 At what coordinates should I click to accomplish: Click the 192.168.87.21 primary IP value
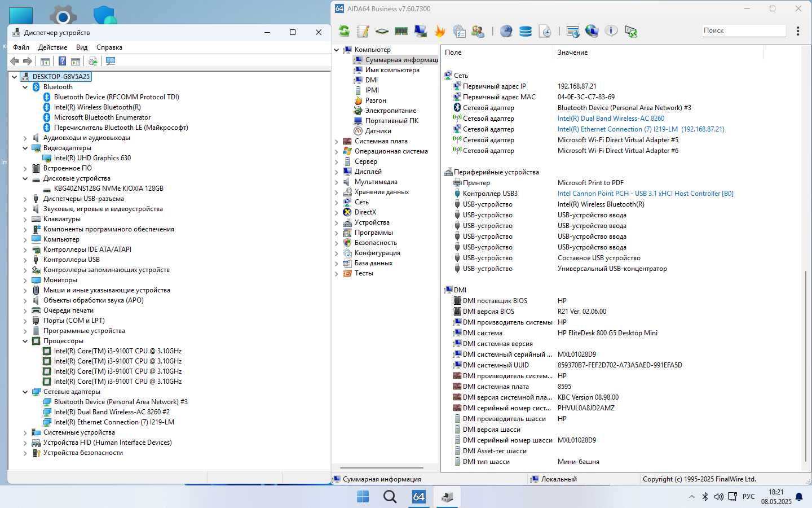click(x=577, y=86)
